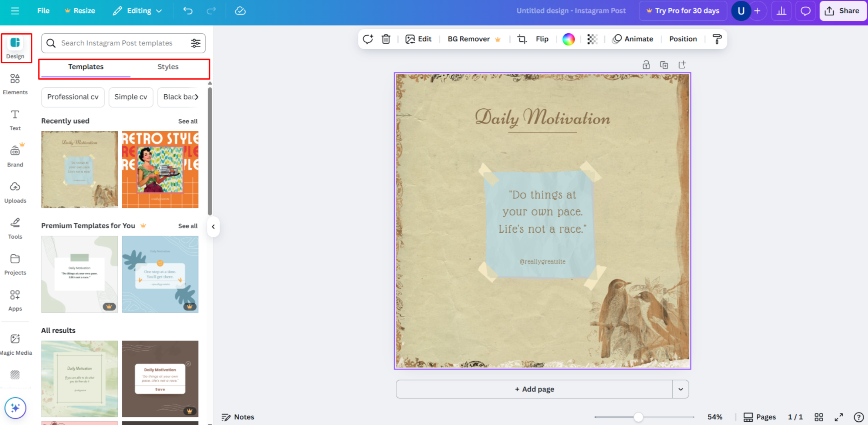Delete the page using the trash icon

[386, 39]
